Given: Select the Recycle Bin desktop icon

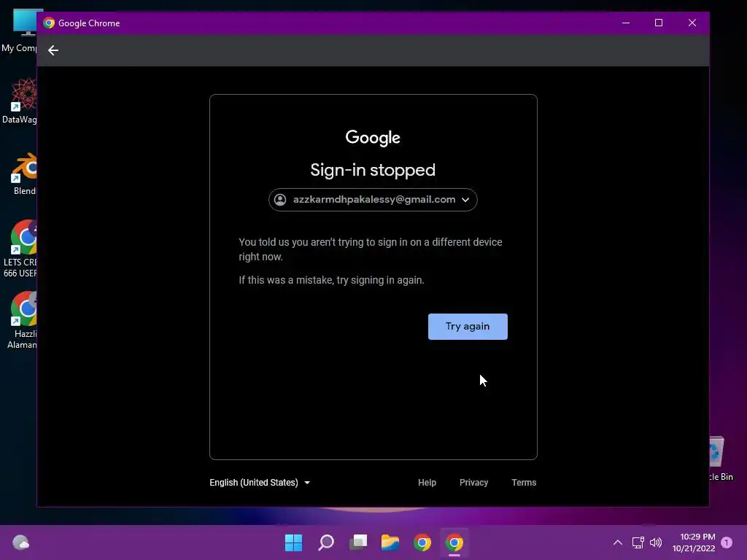Looking at the screenshot, I should (x=721, y=459).
